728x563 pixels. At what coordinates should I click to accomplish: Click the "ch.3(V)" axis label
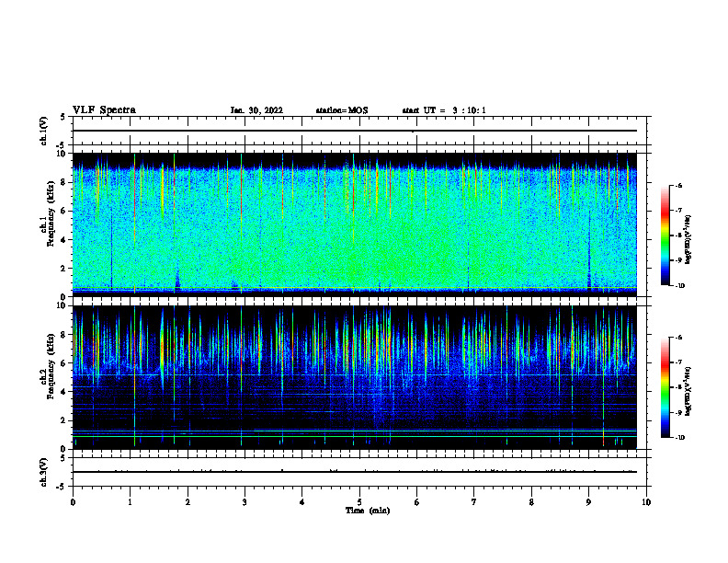pos(44,472)
